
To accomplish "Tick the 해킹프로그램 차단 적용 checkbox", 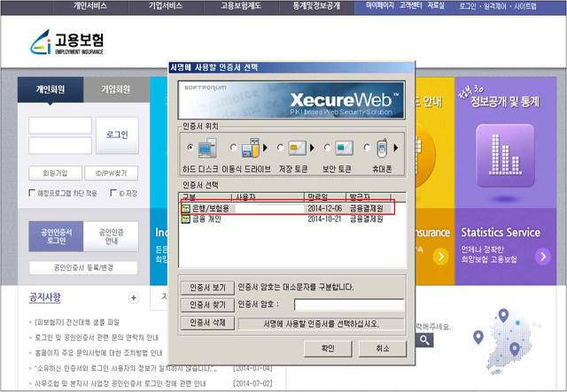I will pyautogui.click(x=32, y=193).
